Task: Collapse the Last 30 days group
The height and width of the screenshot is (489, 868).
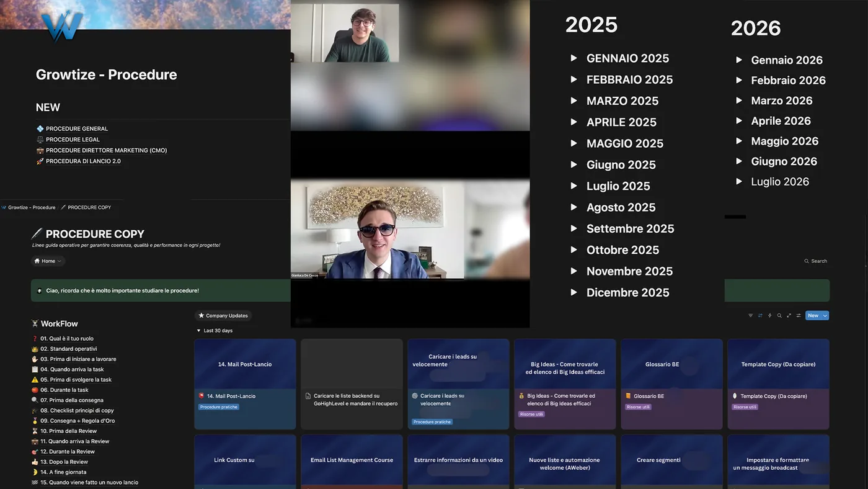Action: (x=199, y=331)
